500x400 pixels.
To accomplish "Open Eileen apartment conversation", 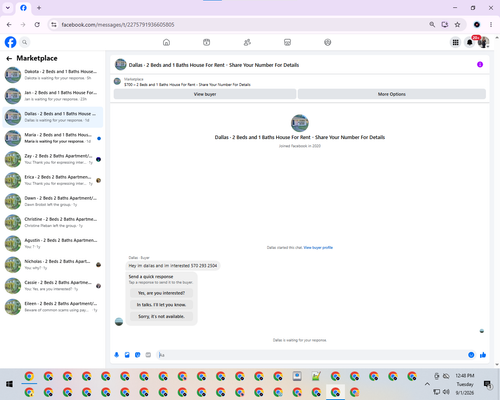I will (x=53, y=307).
